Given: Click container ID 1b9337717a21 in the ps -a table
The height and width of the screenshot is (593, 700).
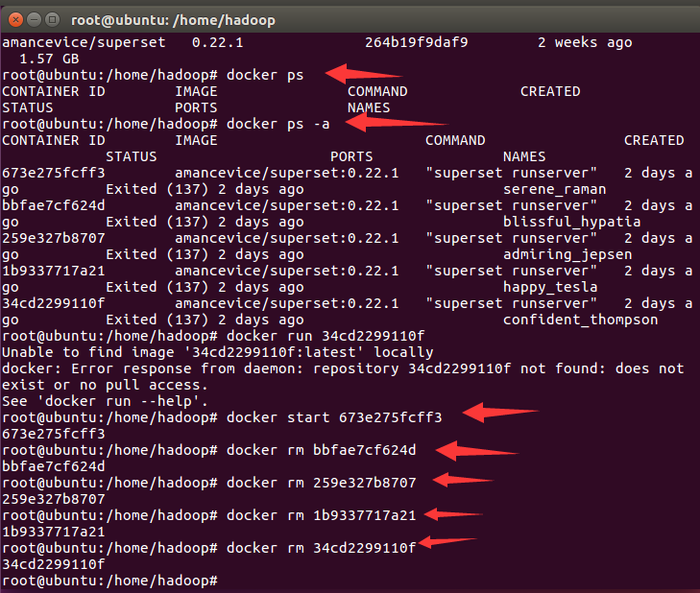Looking at the screenshot, I should 54,271.
